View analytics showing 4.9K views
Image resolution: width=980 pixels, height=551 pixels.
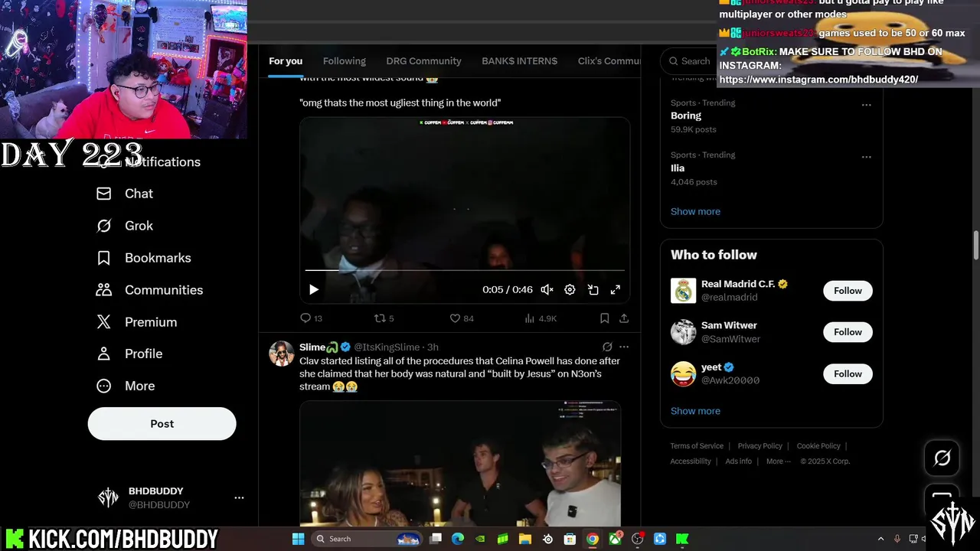click(541, 318)
